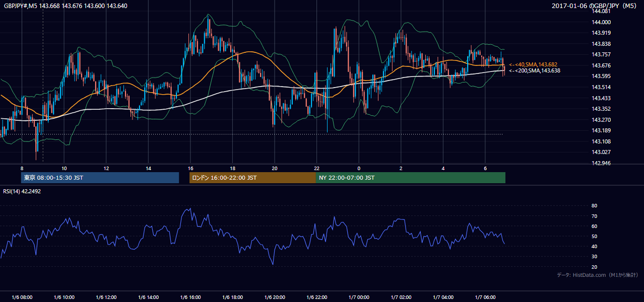Image resolution: width=644 pixels, height=302 pixels.
Task: Click the 1/6 12:00 time axis label
Action: tap(106, 297)
